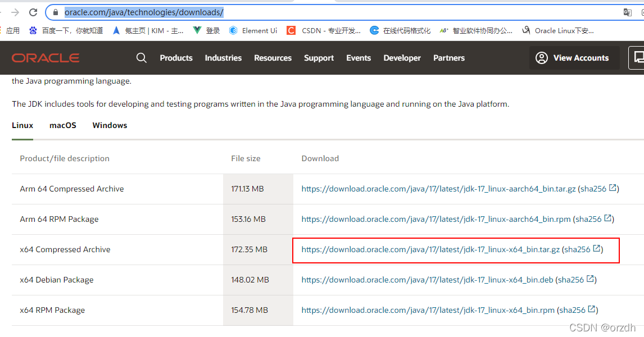Download jdk-17 linux-aarch64 tar.gz link
Image resolution: width=644 pixels, height=337 pixels.
pyautogui.click(x=438, y=189)
